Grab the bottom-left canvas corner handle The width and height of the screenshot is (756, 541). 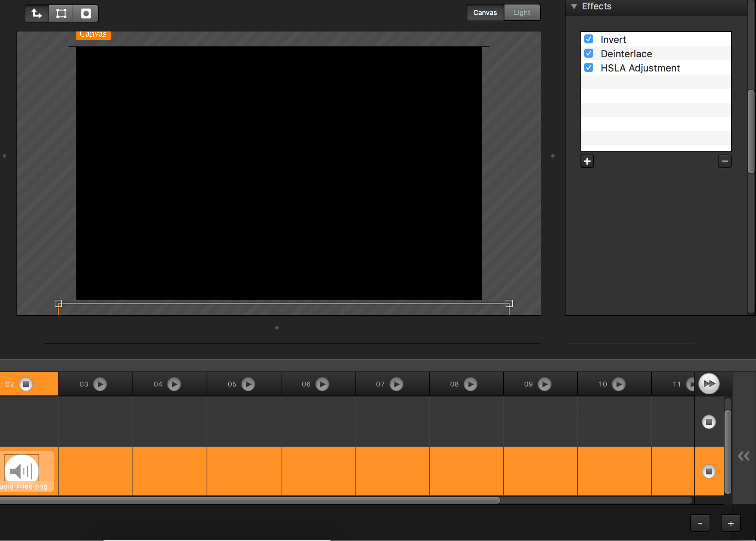click(x=58, y=303)
